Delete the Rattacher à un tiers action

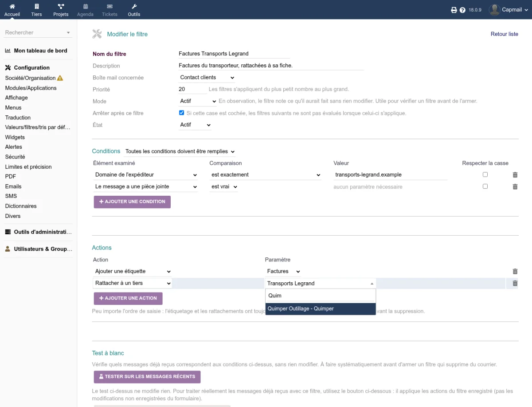pos(515,283)
